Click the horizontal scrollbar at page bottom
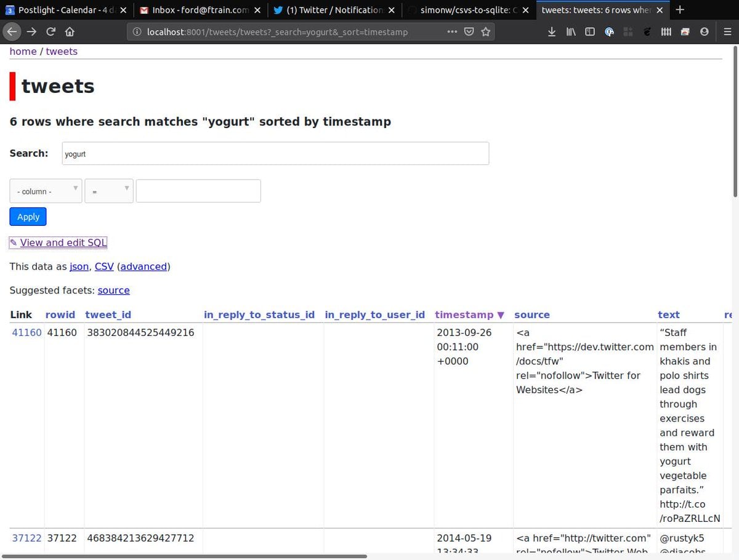Viewport: 739px width, 560px height. pos(185,556)
